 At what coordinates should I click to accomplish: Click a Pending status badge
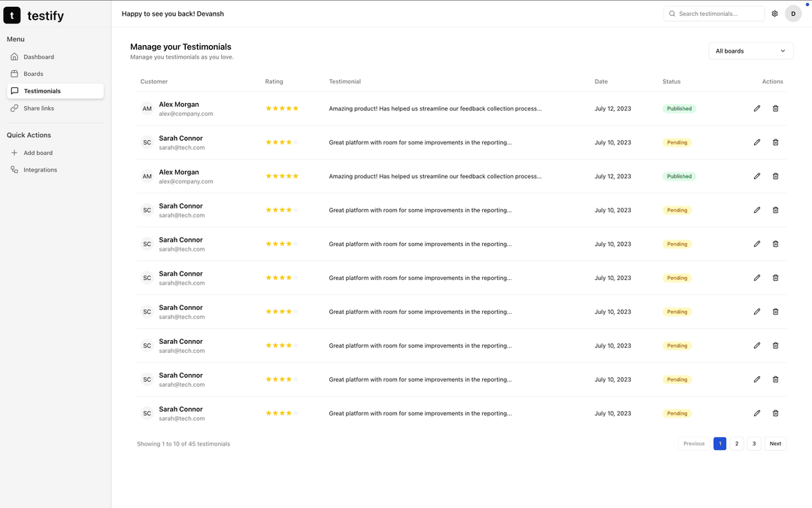coord(676,142)
